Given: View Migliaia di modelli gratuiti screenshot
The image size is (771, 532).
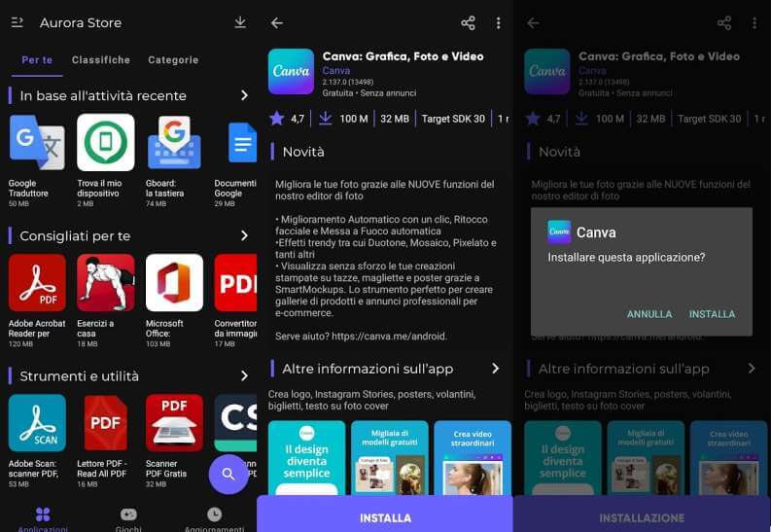Looking at the screenshot, I should pyautogui.click(x=390, y=458).
